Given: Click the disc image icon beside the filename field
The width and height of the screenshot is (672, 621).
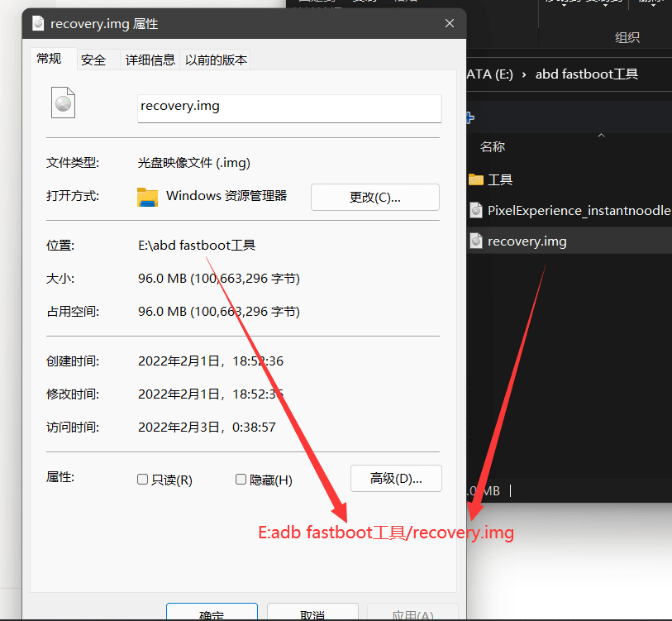Looking at the screenshot, I should coord(64,103).
